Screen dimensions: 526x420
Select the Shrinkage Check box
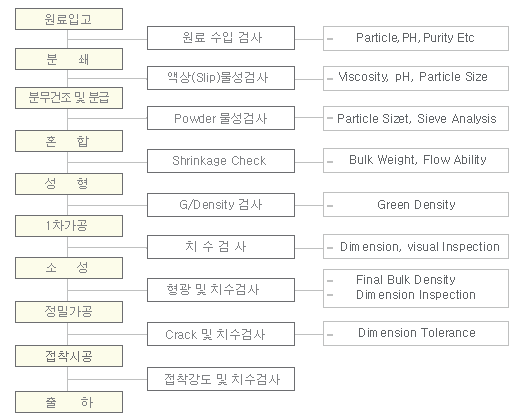[x=221, y=161]
